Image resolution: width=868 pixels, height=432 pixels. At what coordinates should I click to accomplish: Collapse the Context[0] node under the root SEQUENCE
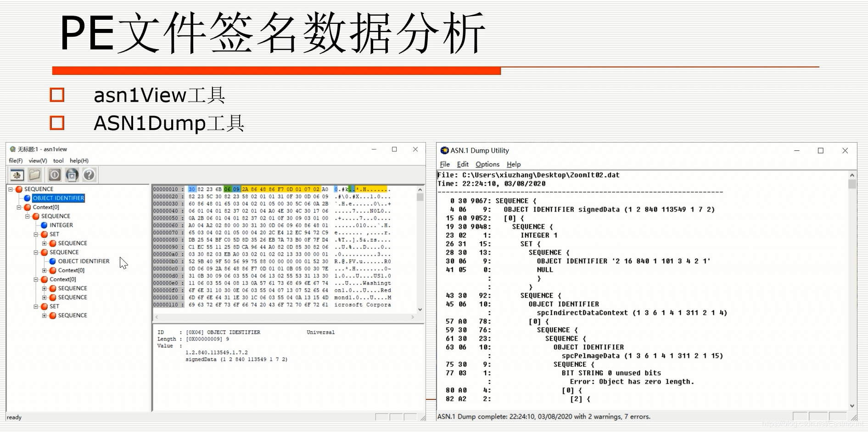coord(19,207)
